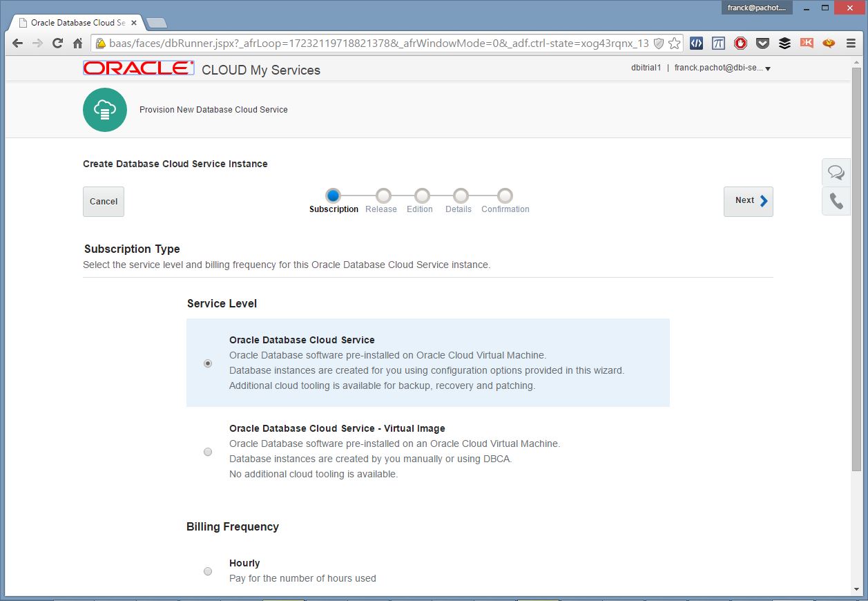Click the browser forward arrow
Viewport: 868px width, 601px height.
click(x=38, y=43)
